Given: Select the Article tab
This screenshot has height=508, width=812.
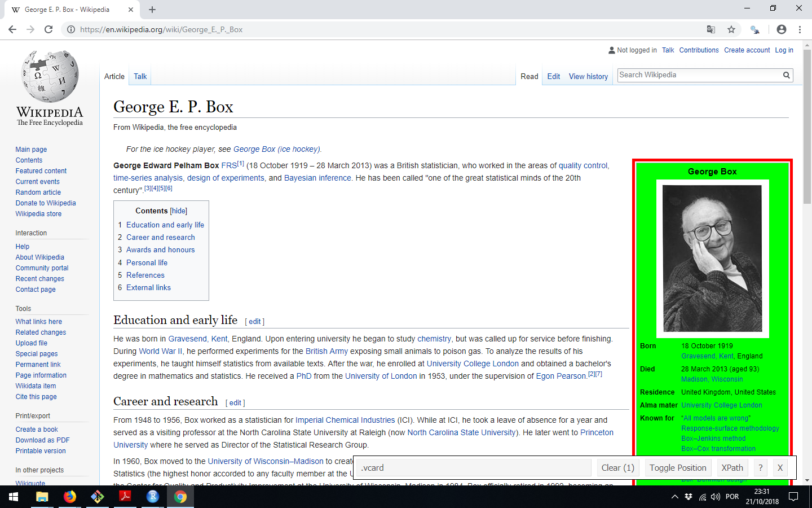Looking at the screenshot, I should pyautogui.click(x=114, y=76).
